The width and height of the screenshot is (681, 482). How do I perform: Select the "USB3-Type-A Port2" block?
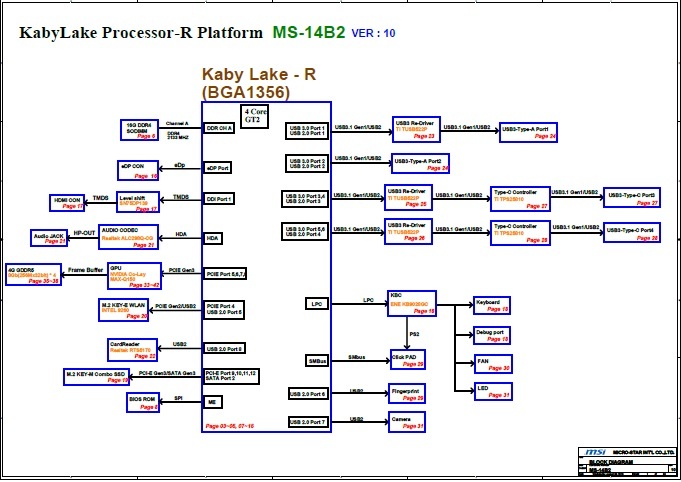(420, 164)
